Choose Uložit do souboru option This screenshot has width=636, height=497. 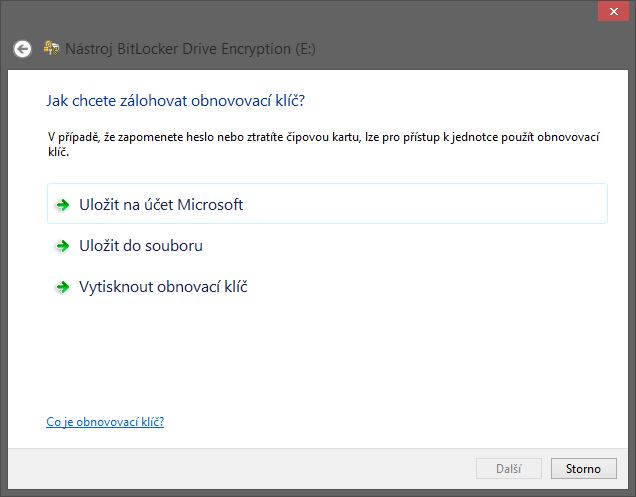pyautogui.click(x=327, y=246)
